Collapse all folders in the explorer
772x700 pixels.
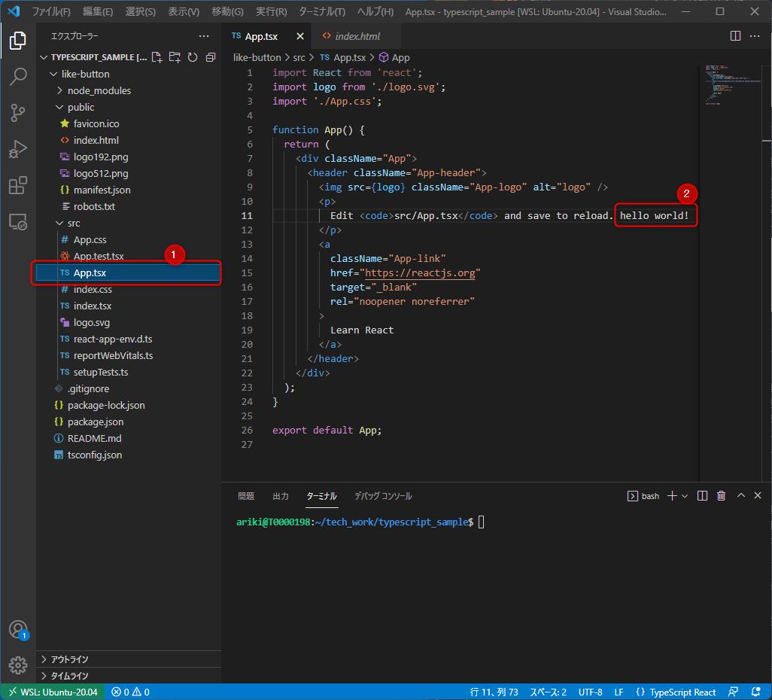(x=210, y=56)
